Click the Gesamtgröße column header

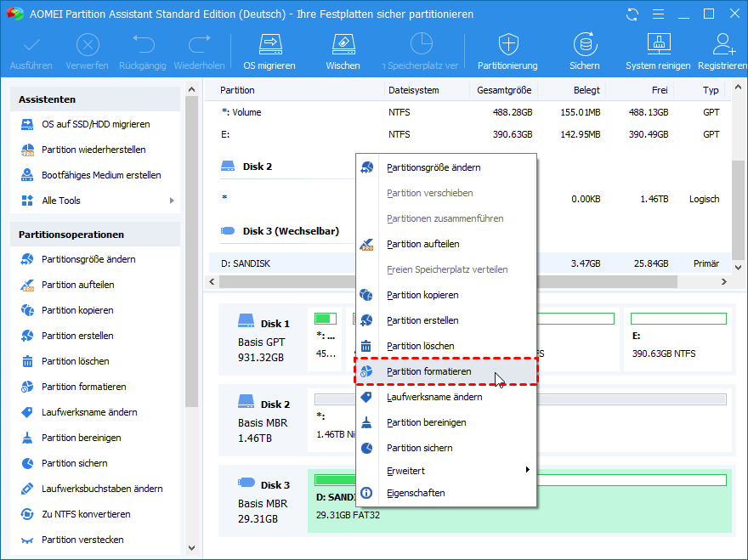(503, 90)
